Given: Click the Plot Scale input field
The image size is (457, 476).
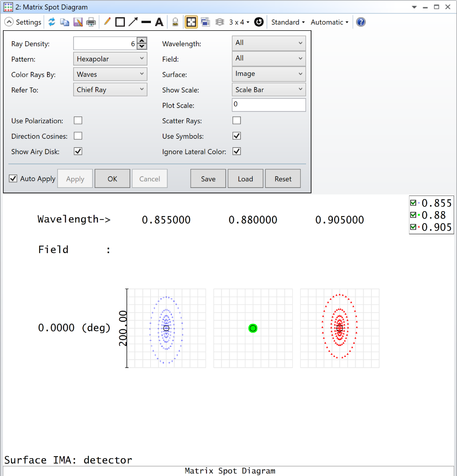Looking at the screenshot, I should click(269, 105).
